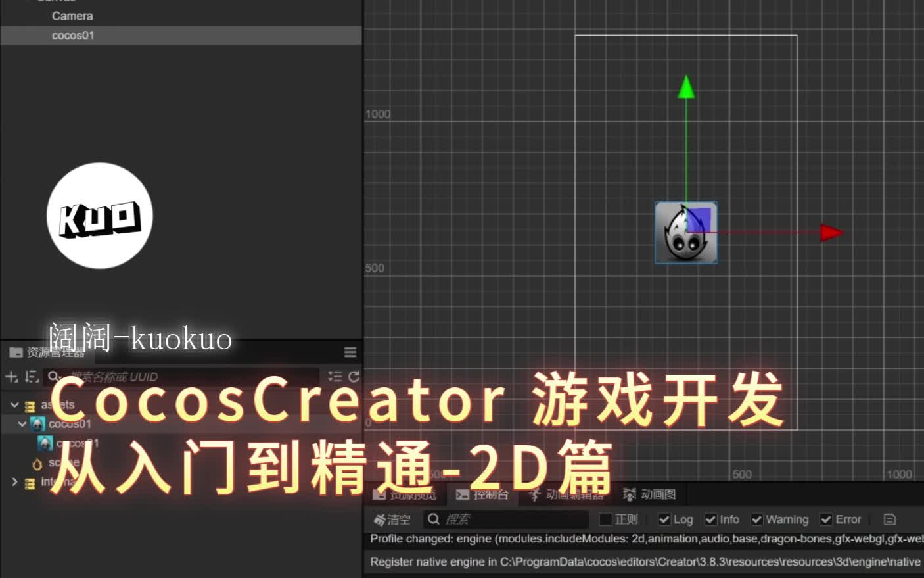Refresh the 资源管理器 assets panel

(x=354, y=377)
